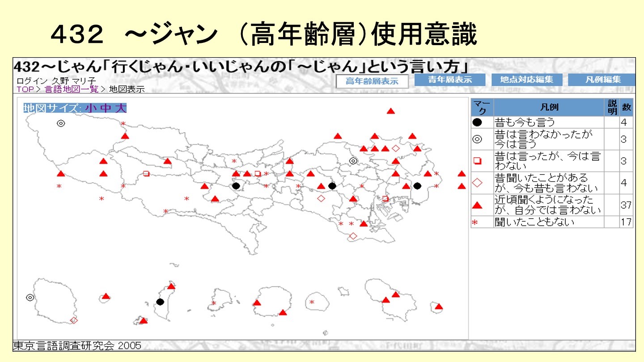Click the red asterisk on the oval island
The image size is (644, 362).
312,302
